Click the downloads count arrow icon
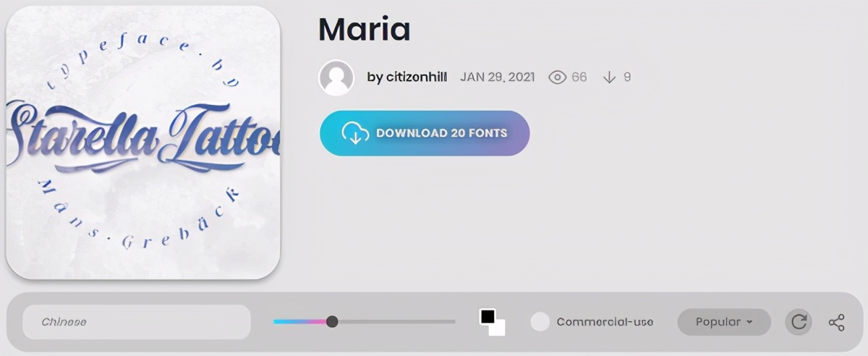This screenshot has width=868, height=356. [610, 77]
